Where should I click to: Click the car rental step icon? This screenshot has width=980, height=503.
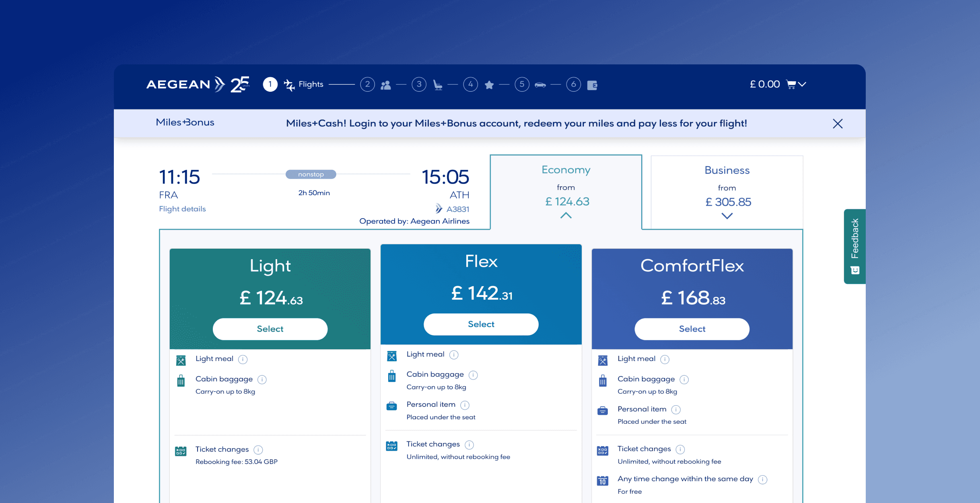[x=540, y=85]
